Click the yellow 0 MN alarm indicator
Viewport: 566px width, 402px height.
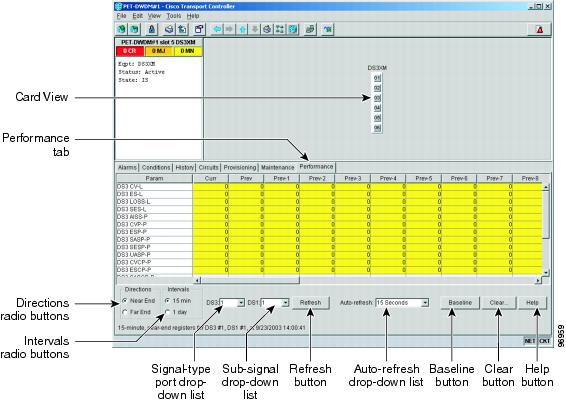point(187,51)
